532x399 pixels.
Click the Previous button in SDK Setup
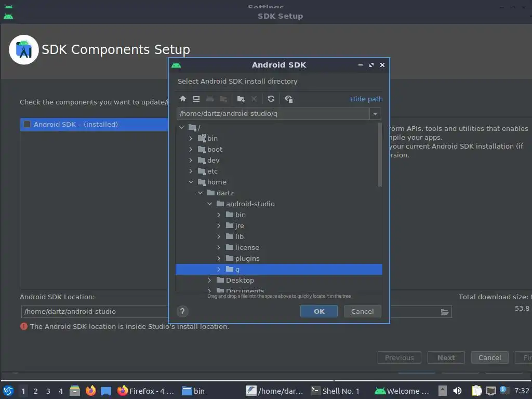[399, 357]
